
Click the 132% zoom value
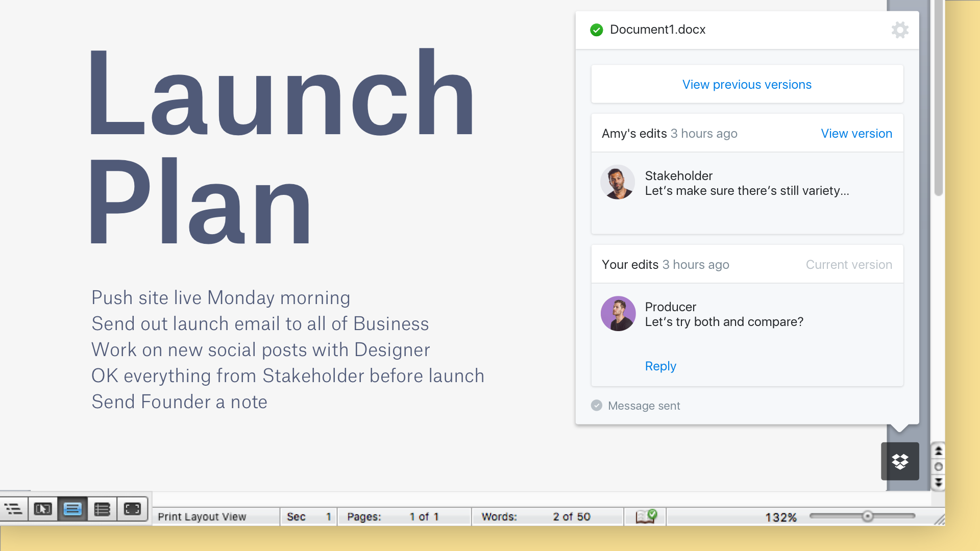[x=780, y=517]
